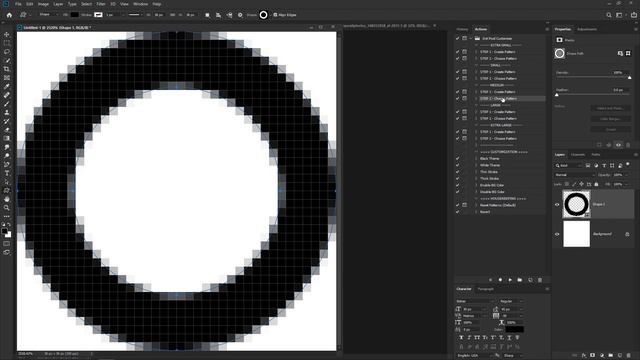Viewport: 640px width, 360px height.
Task: Select the Brush tool
Action: click(x=7, y=104)
